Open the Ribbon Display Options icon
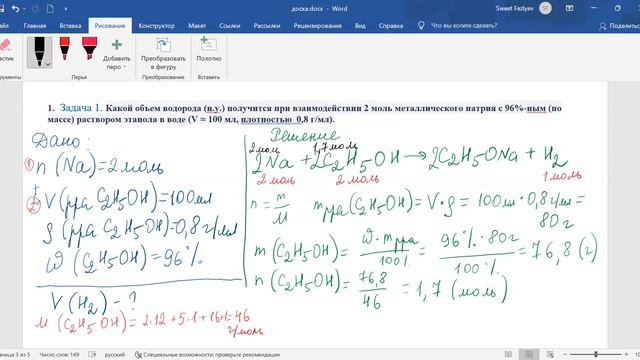Image resolution: width=640 pixels, height=360 pixels. (569, 8)
